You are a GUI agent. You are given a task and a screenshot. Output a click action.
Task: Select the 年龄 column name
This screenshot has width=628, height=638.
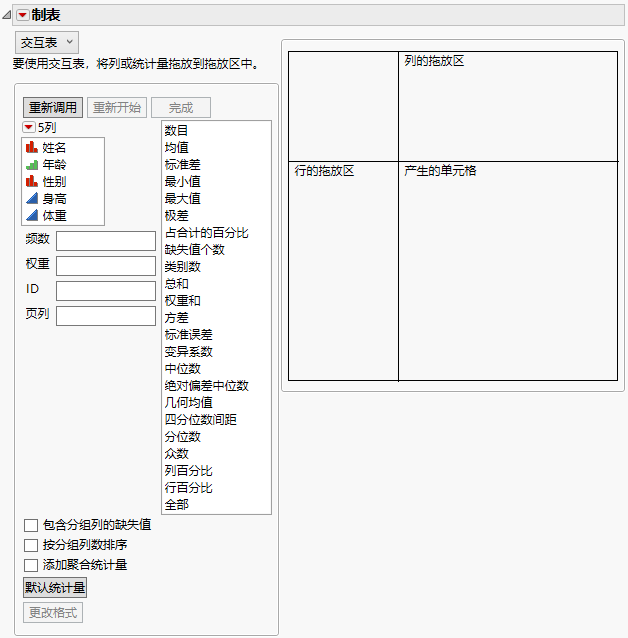54,165
